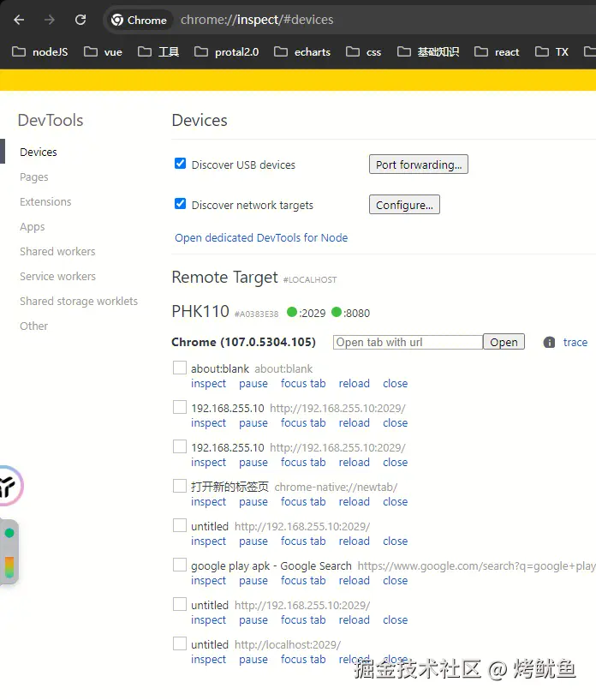Click the round floating assistant icon at left edge
This screenshot has width=596, height=700.
point(9,486)
